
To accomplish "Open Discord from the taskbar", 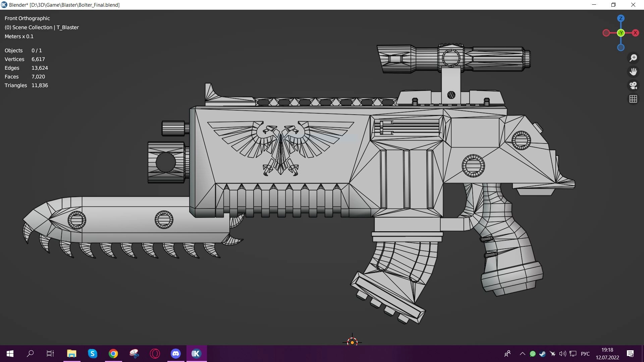I will tap(176, 354).
